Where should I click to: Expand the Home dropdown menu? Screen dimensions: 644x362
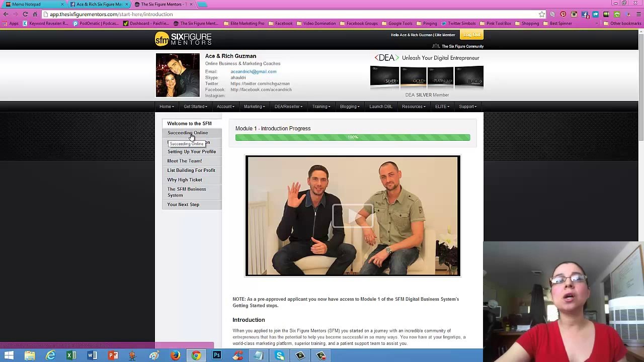coord(167,107)
